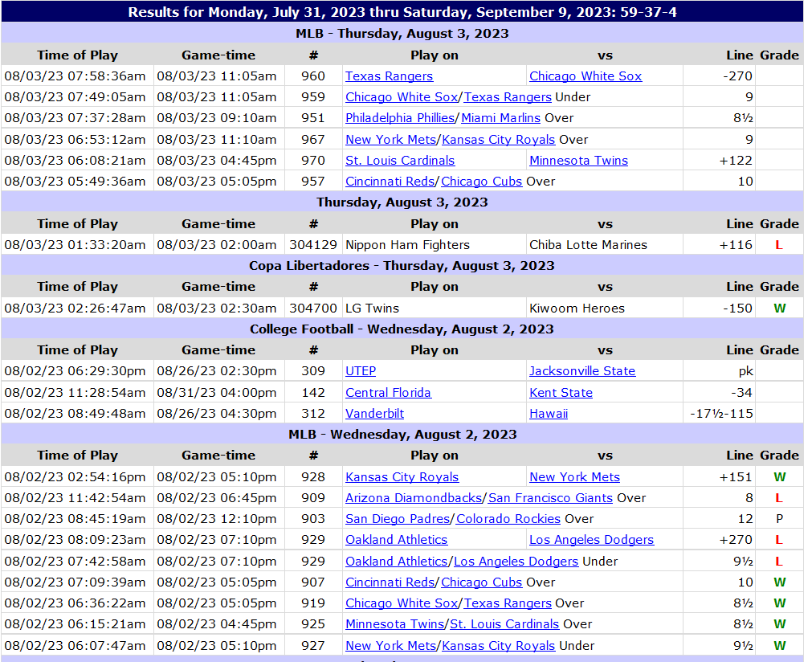Open Oakland Athletics in the +270 line row
This screenshot has width=812, height=662.
pos(396,540)
